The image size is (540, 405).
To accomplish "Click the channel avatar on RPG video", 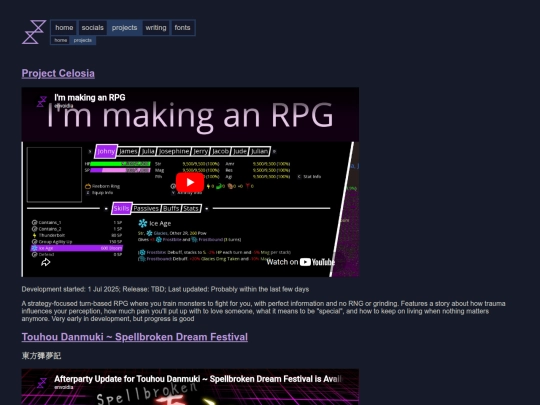I will click(42, 102).
